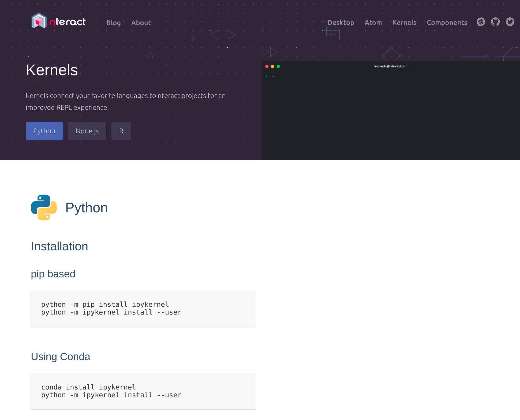Screen dimensions: 520x420
Task: Switch to the Atom section
Action: (373, 23)
